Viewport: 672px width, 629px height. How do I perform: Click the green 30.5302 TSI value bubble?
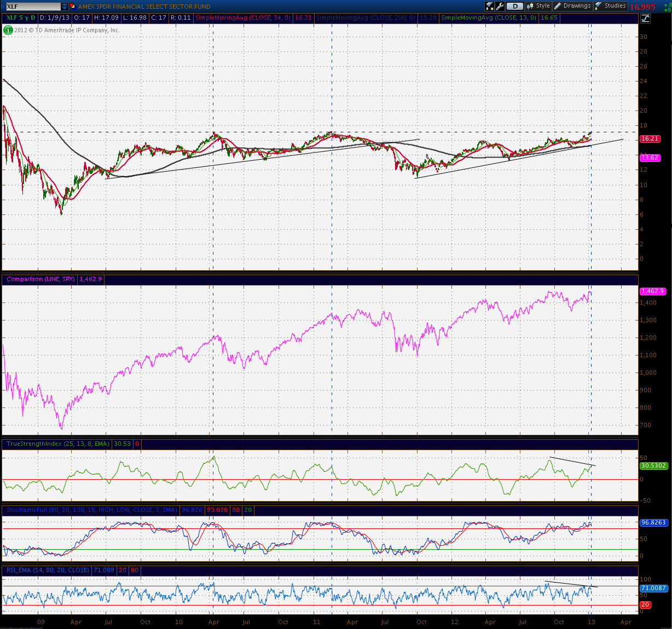click(653, 465)
